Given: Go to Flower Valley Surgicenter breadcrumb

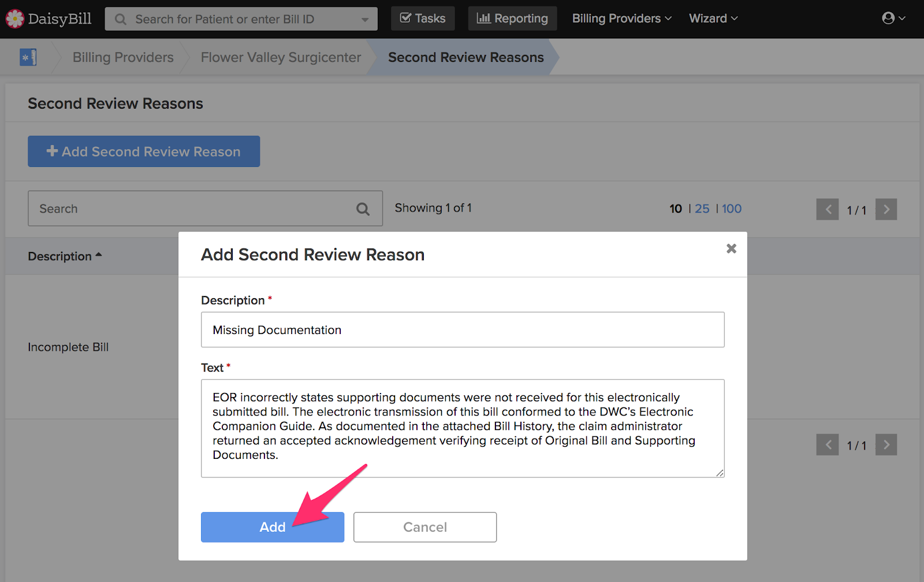Looking at the screenshot, I should click(281, 57).
